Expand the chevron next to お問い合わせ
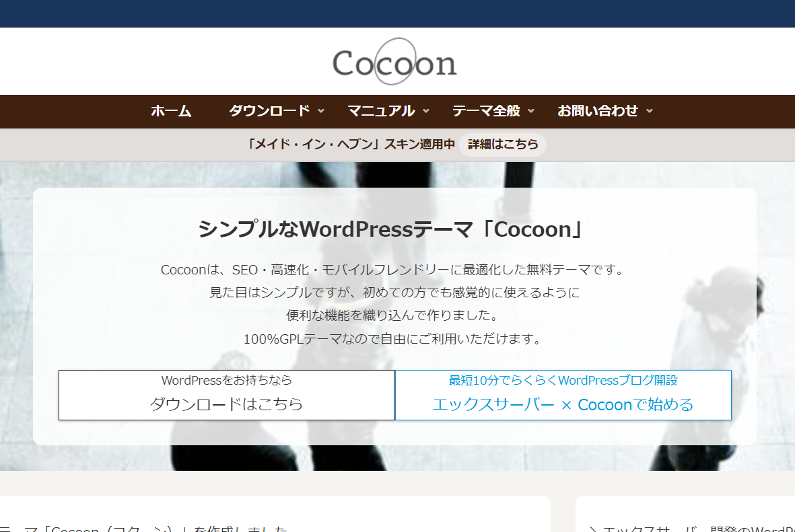This screenshot has height=532, width=795. coord(650,111)
